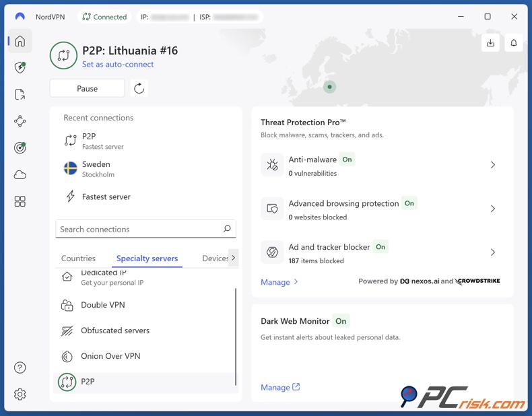Click the search magnifier icon
The width and height of the screenshot is (532, 416).
[227, 229]
